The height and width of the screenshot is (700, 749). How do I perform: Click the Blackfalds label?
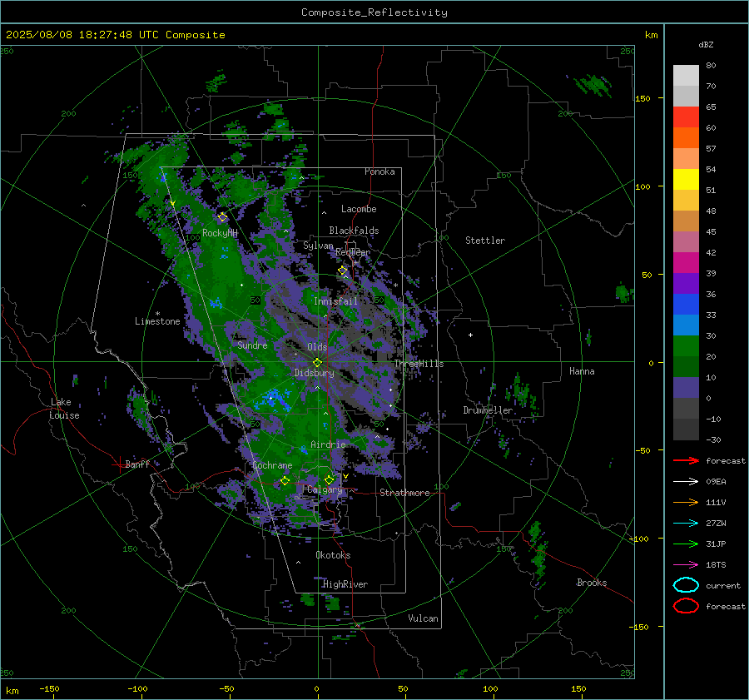[x=354, y=231]
